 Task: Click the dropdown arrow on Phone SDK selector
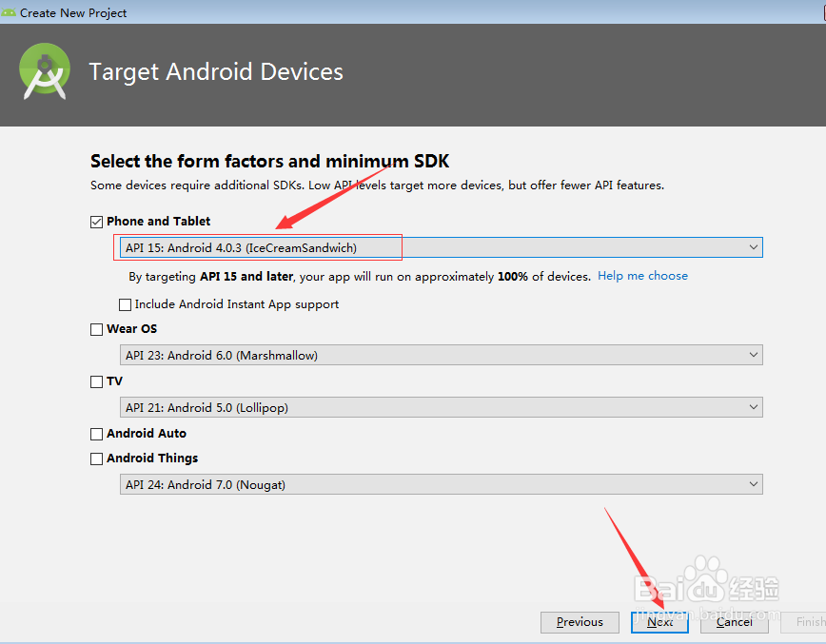click(x=752, y=246)
